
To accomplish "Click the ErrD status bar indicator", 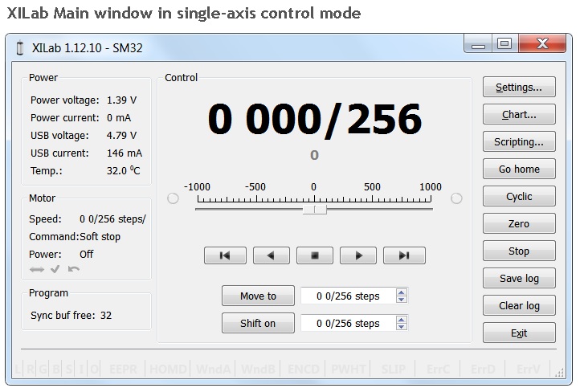I will [x=483, y=369].
